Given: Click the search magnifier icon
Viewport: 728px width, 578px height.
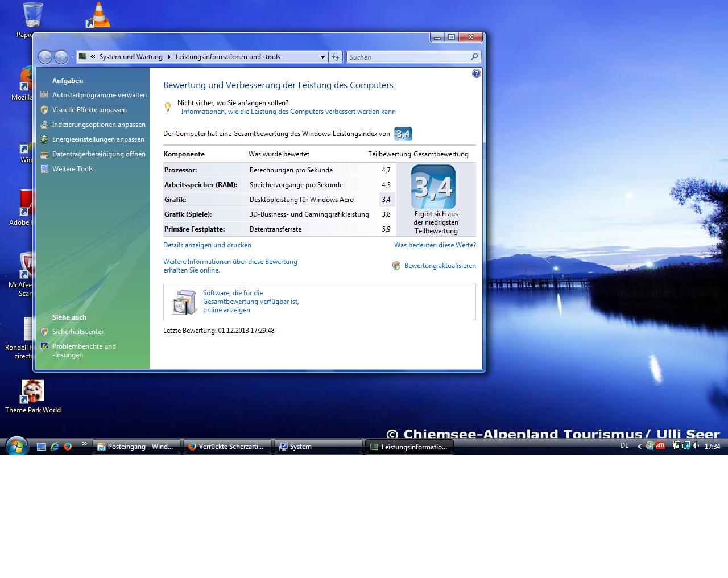Looking at the screenshot, I should [475, 57].
